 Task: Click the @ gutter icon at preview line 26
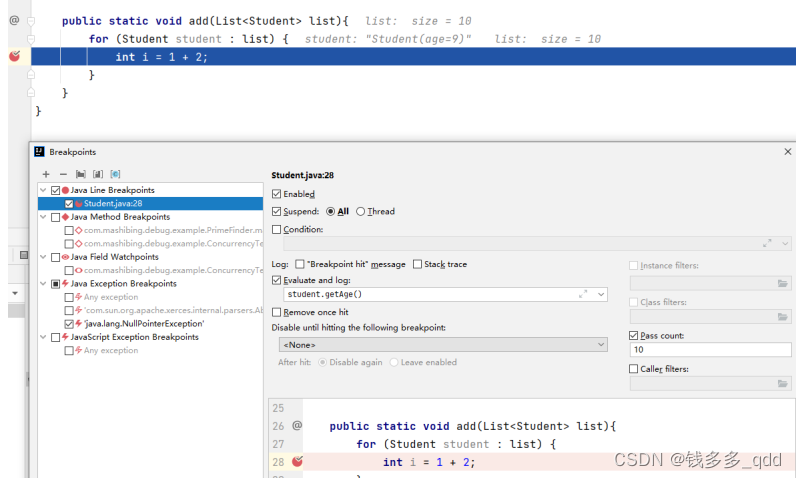pos(297,425)
